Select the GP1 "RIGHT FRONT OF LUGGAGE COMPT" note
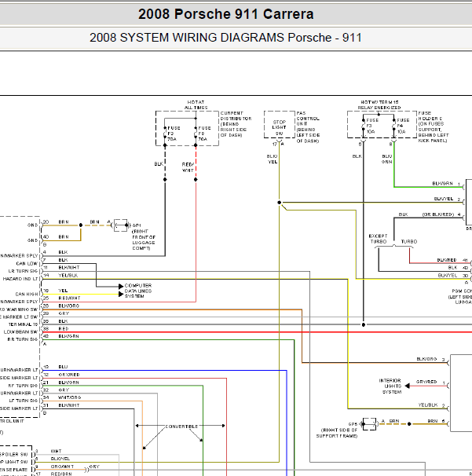 pyautogui.click(x=144, y=240)
